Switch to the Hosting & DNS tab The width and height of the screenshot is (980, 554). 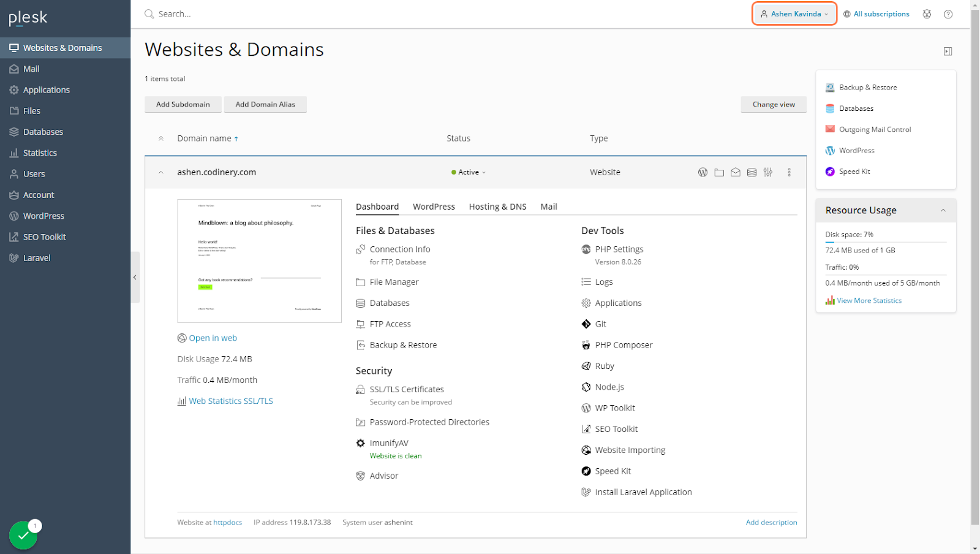pyautogui.click(x=497, y=207)
